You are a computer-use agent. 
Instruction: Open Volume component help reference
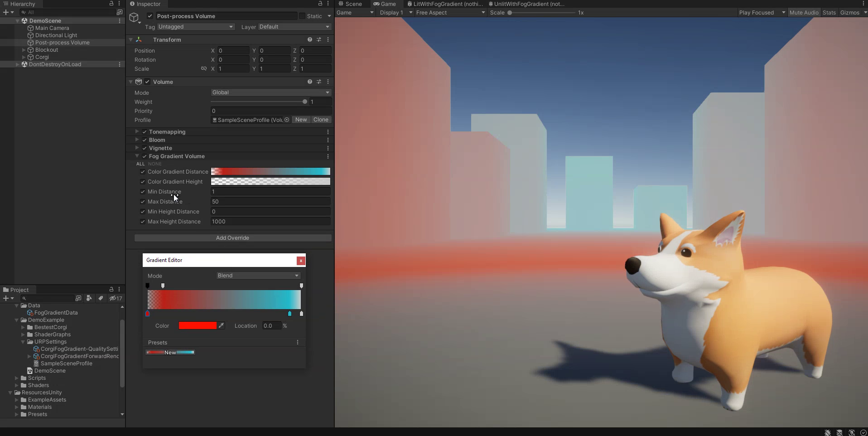(310, 82)
